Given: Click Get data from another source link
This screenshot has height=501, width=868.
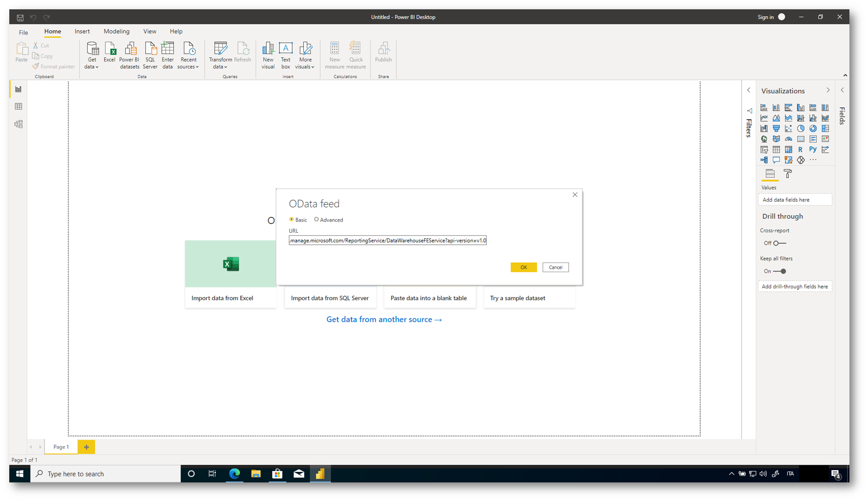Looking at the screenshot, I should [x=384, y=320].
